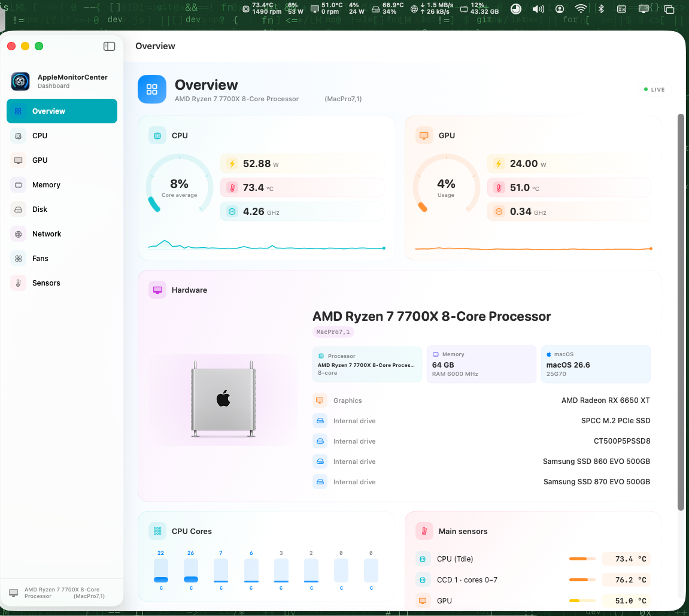
Task: Open the Sensors sidebar section
Action: [62, 283]
